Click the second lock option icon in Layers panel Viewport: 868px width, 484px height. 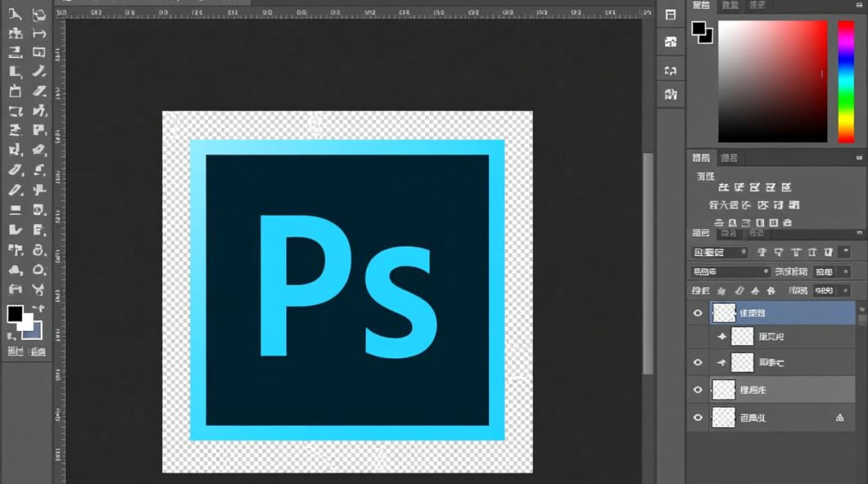[x=739, y=291]
